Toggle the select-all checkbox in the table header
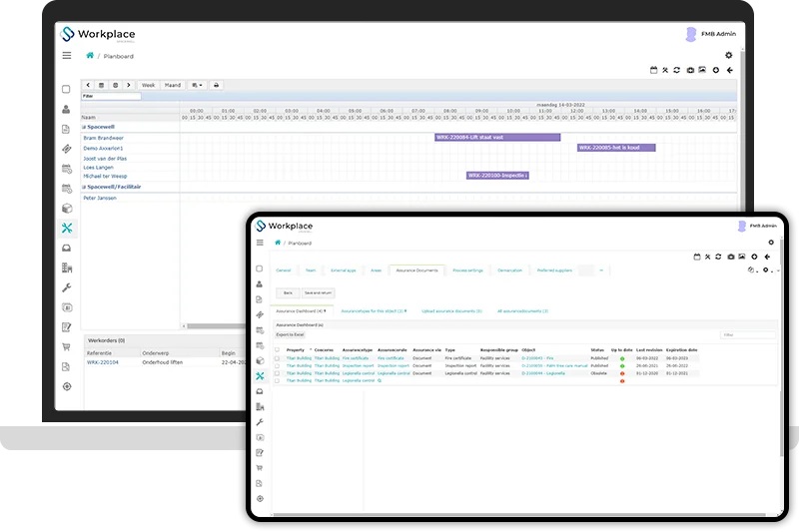This screenshot has width=799, height=532. pos(278,350)
